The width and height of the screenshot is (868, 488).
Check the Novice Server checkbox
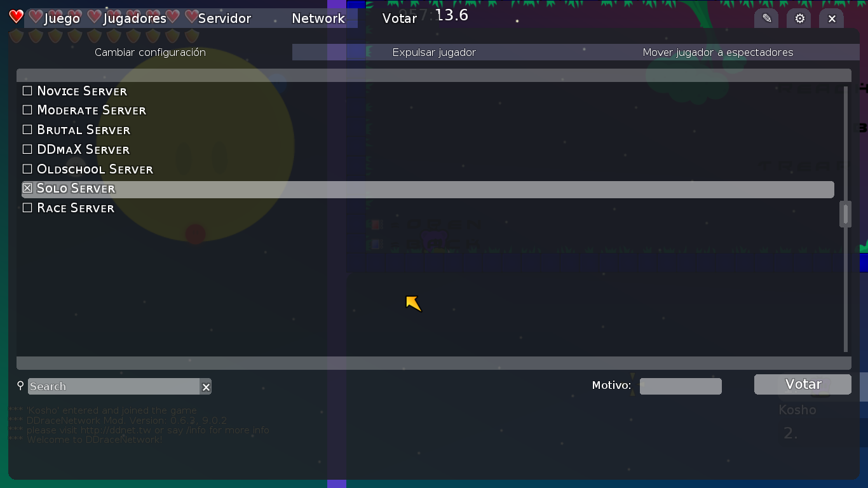[x=27, y=90]
